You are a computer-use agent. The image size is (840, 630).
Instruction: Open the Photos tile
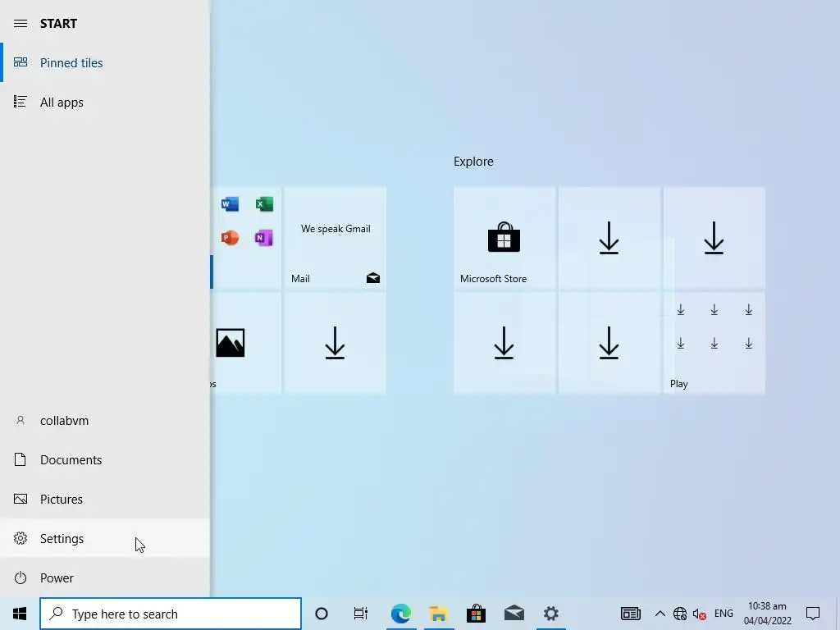click(x=246, y=343)
